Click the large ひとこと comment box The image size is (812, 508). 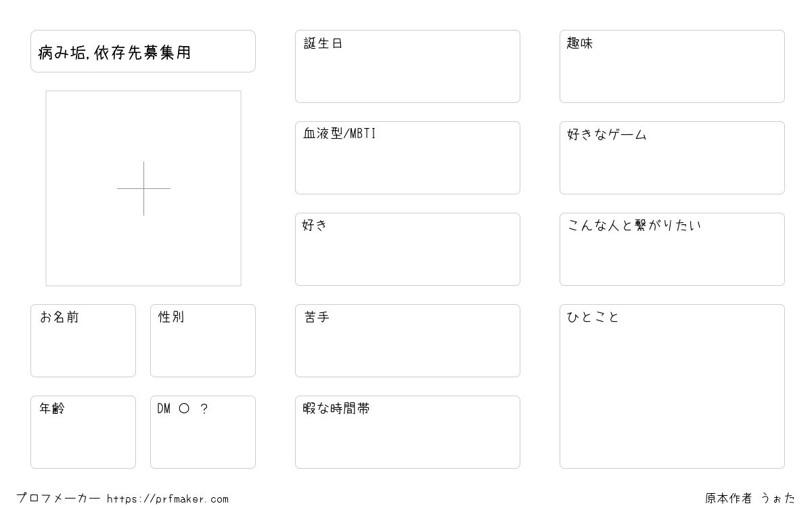tap(672, 386)
